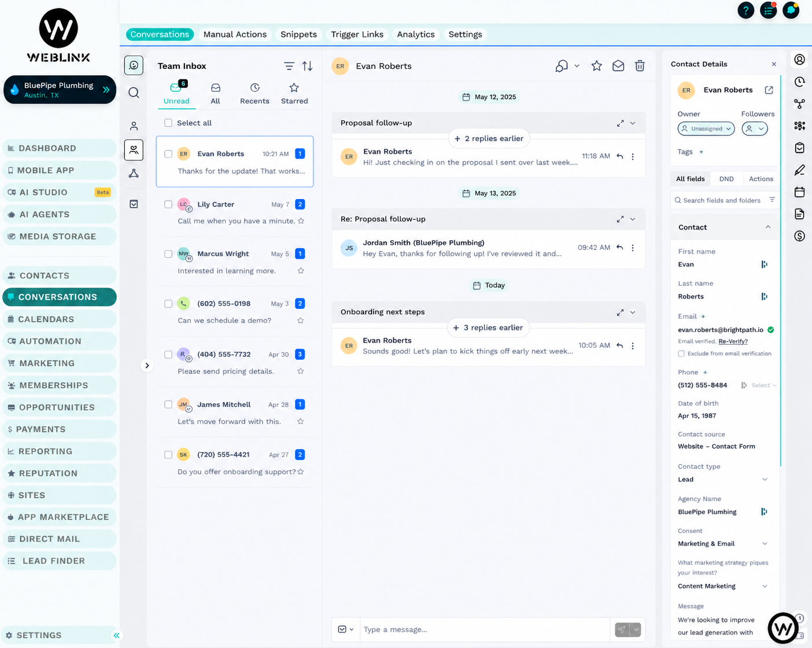Open documents icon in right rail
The height and width of the screenshot is (648, 812).
coord(799,214)
